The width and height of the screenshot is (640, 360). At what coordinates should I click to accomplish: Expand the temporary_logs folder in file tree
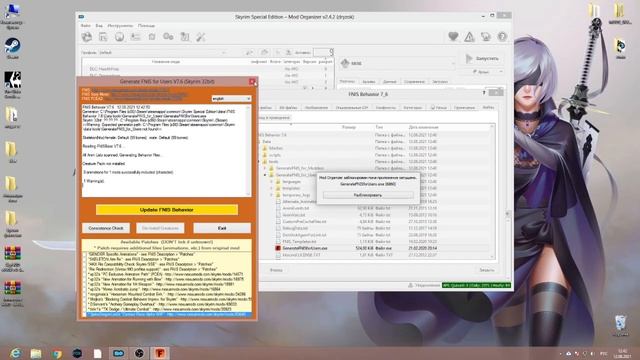click(271, 195)
